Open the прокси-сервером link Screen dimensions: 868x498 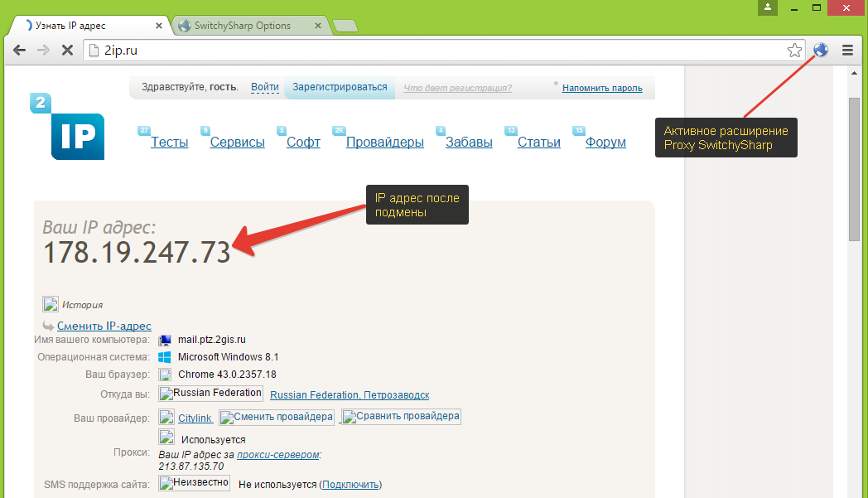[278, 455]
